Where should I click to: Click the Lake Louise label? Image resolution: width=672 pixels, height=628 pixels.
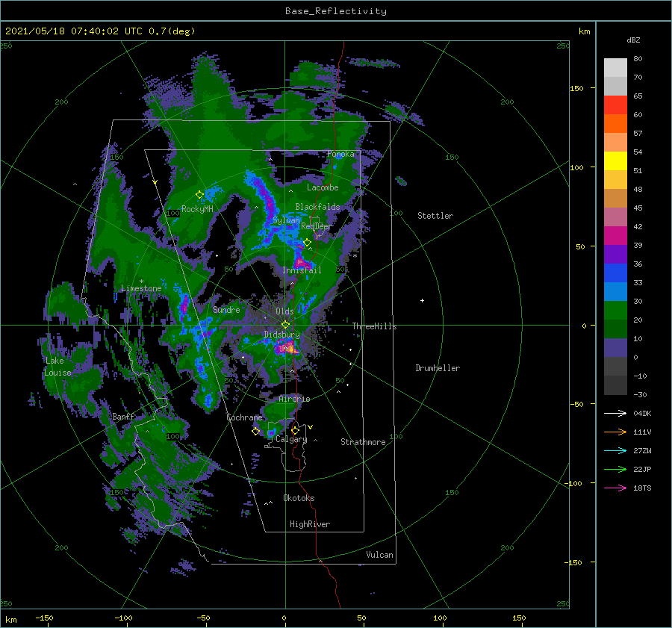click(57, 367)
